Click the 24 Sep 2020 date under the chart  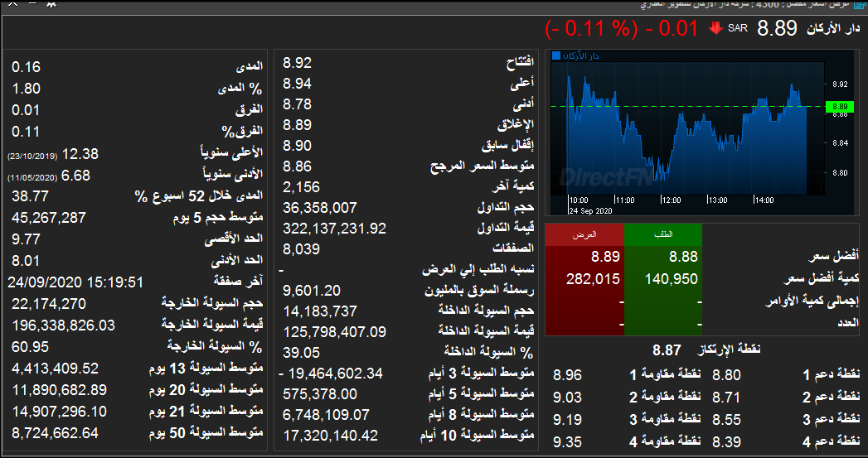pos(590,210)
